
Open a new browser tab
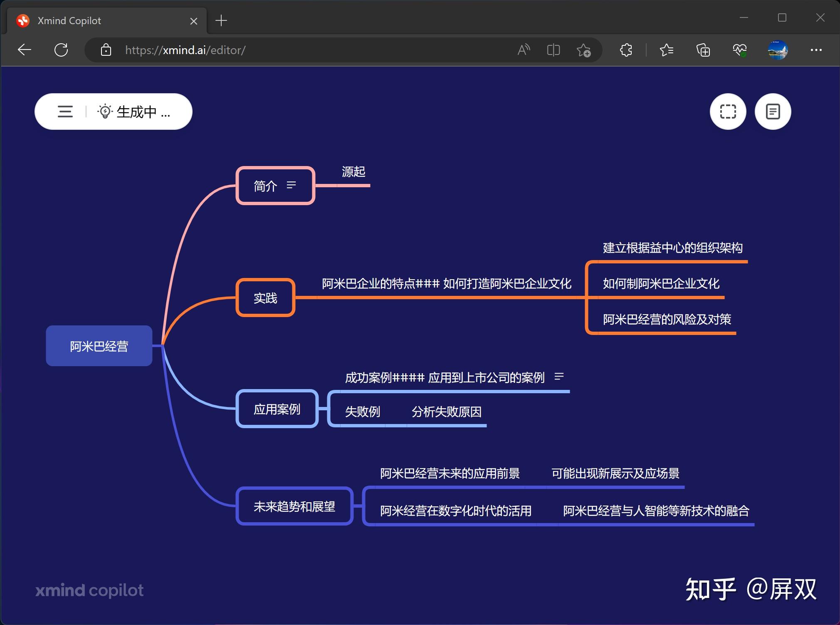[x=221, y=20]
